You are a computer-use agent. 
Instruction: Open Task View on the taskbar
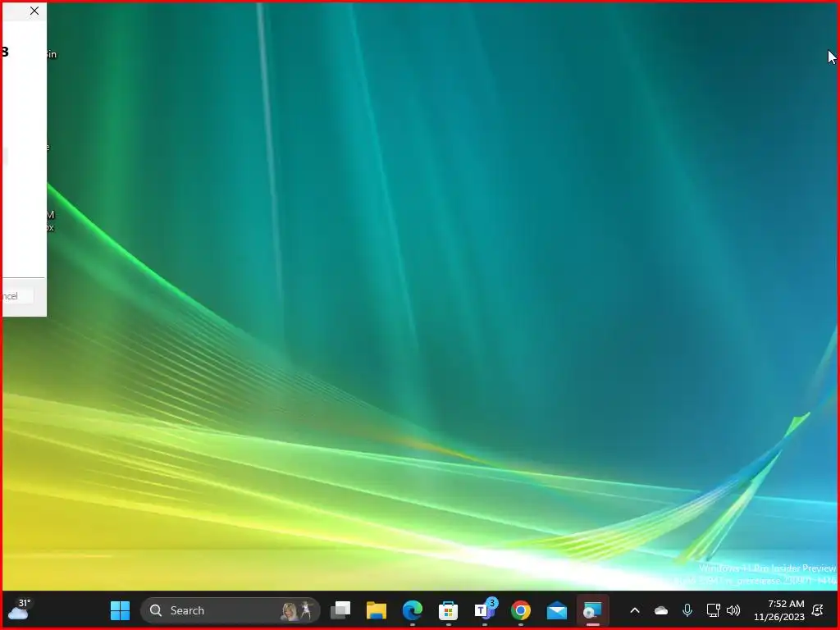pyautogui.click(x=340, y=610)
